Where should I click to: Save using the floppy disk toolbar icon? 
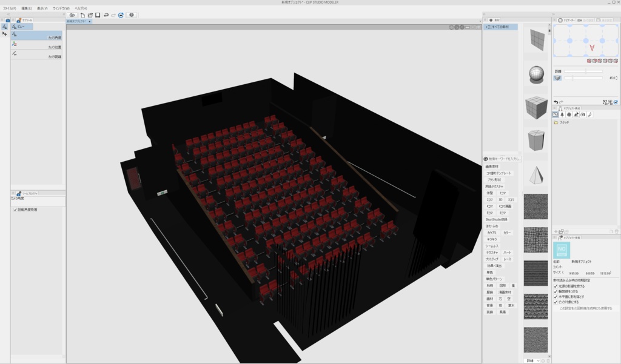(98, 15)
